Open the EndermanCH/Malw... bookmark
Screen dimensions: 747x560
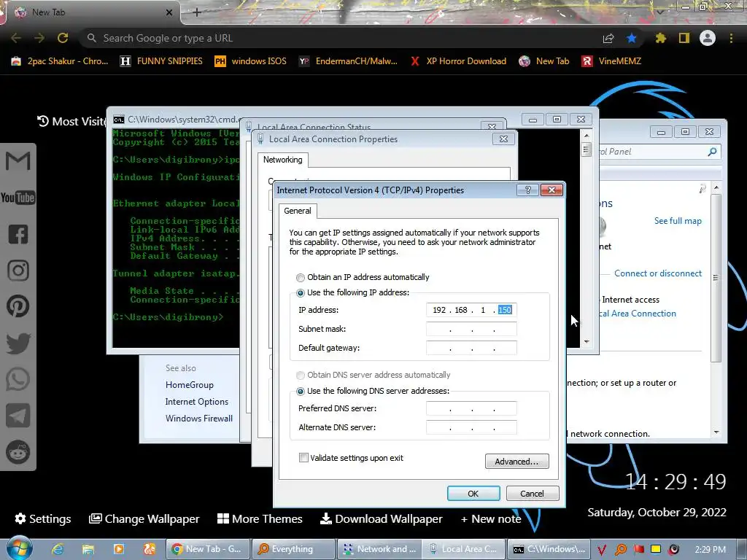[x=348, y=61]
